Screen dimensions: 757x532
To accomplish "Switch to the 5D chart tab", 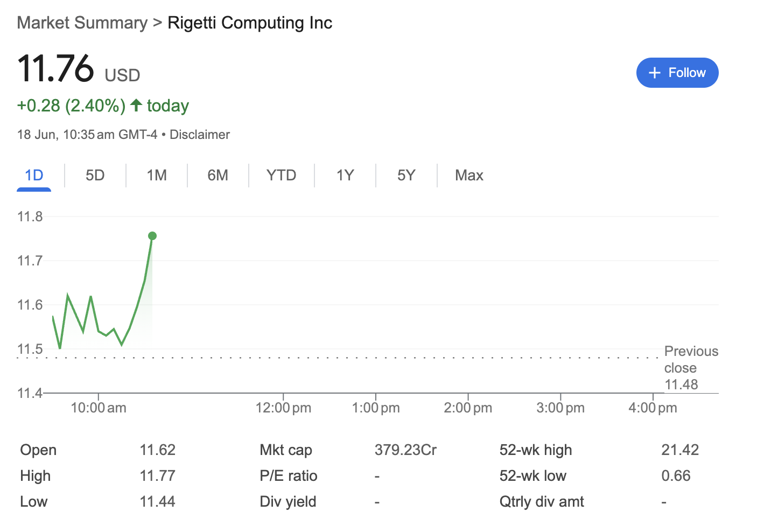I will tap(95, 176).
